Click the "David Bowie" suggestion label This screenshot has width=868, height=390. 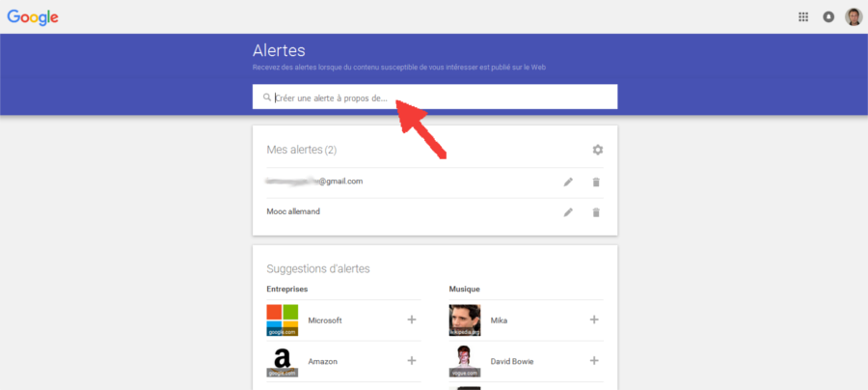pyautogui.click(x=512, y=361)
